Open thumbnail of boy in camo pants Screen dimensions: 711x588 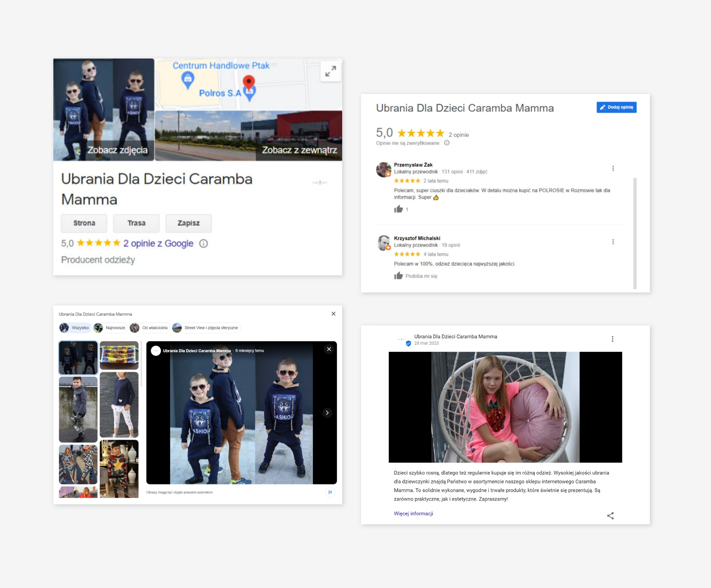pyautogui.click(x=78, y=410)
